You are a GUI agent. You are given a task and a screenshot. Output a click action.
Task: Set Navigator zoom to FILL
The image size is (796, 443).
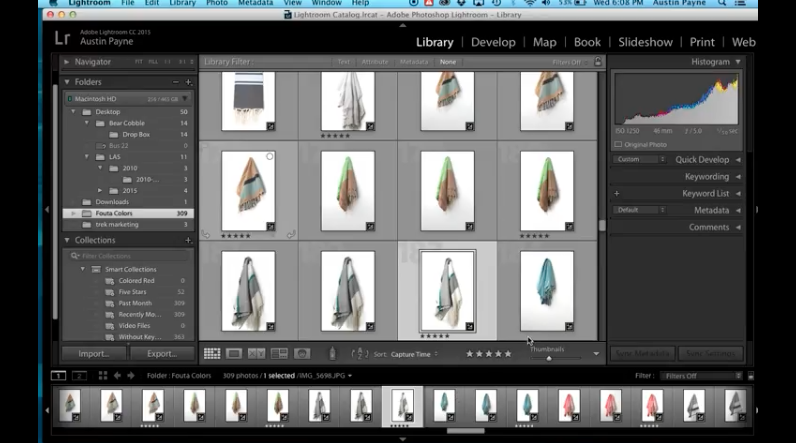click(x=153, y=62)
